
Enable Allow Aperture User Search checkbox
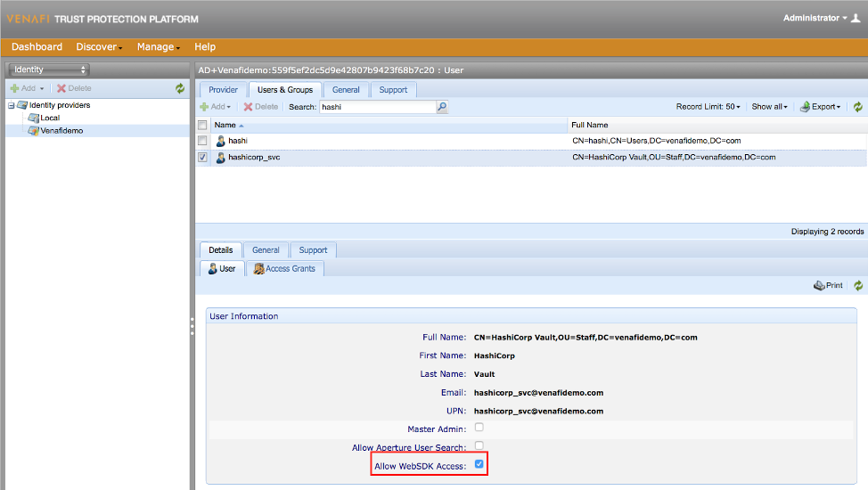pyautogui.click(x=479, y=445)
